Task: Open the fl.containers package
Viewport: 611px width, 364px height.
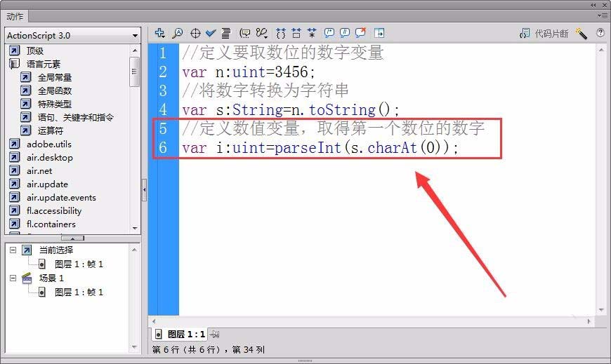Action: 51,224
